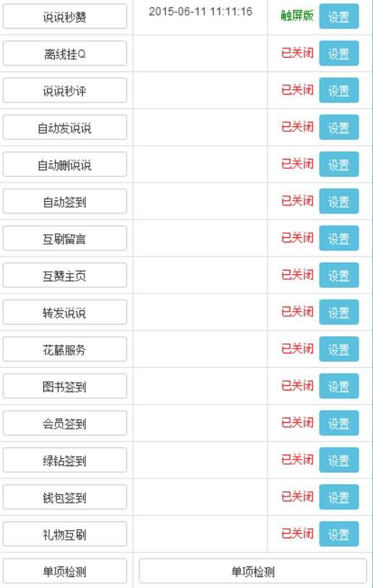
Task: Open 设置 for 礼物互刷 row
Action: coord(339,534)
